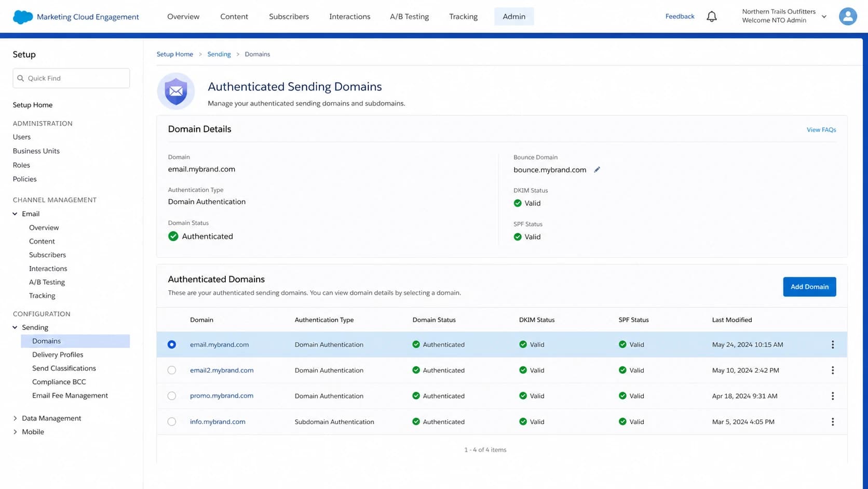868x489 pixels.
Task: Open the user avatar profile icon
Action: (x=848, y=17)
